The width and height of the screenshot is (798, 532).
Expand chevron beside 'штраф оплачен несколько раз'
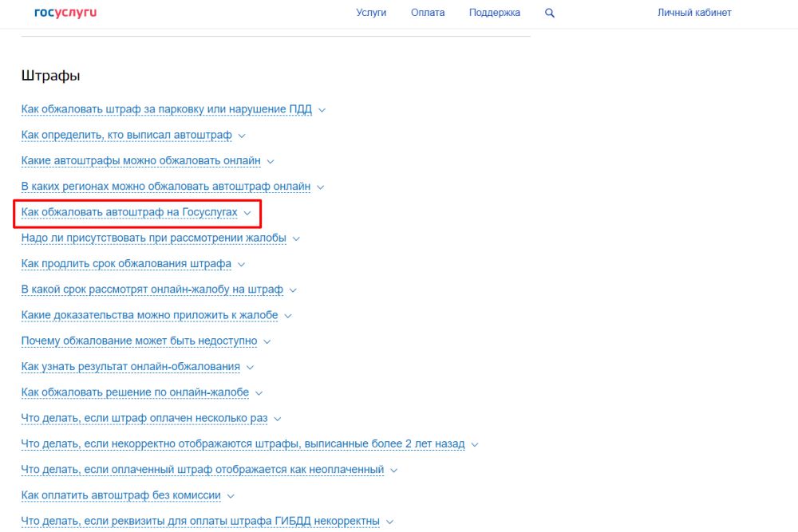pos(278,419)
